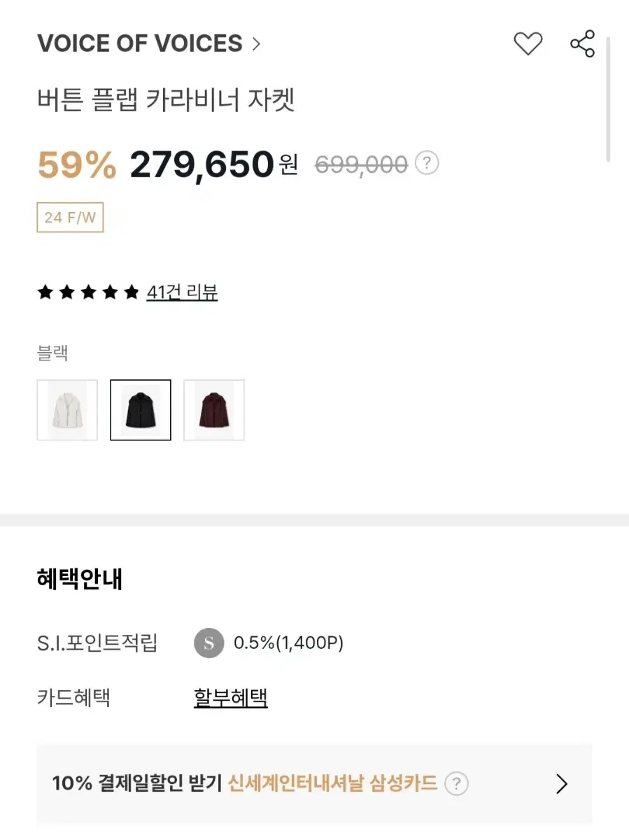Open the 할부혜택 installment benefits link
The height and width of the screenshot is (840, 629).
coord(231,698)
